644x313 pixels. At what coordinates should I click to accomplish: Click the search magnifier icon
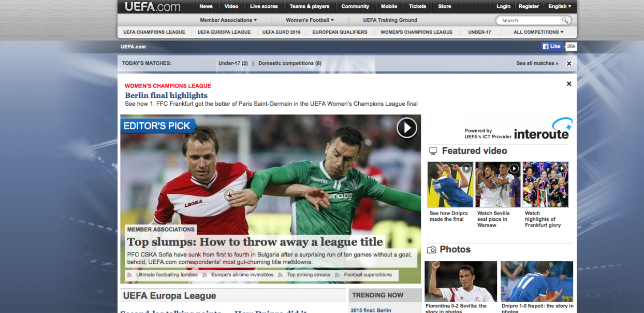[x=565, y=21]
